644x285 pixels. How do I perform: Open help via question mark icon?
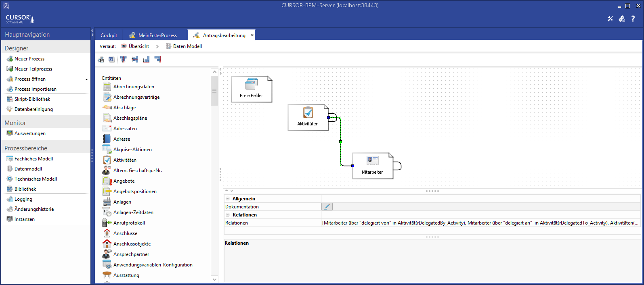tap(633, 19)
